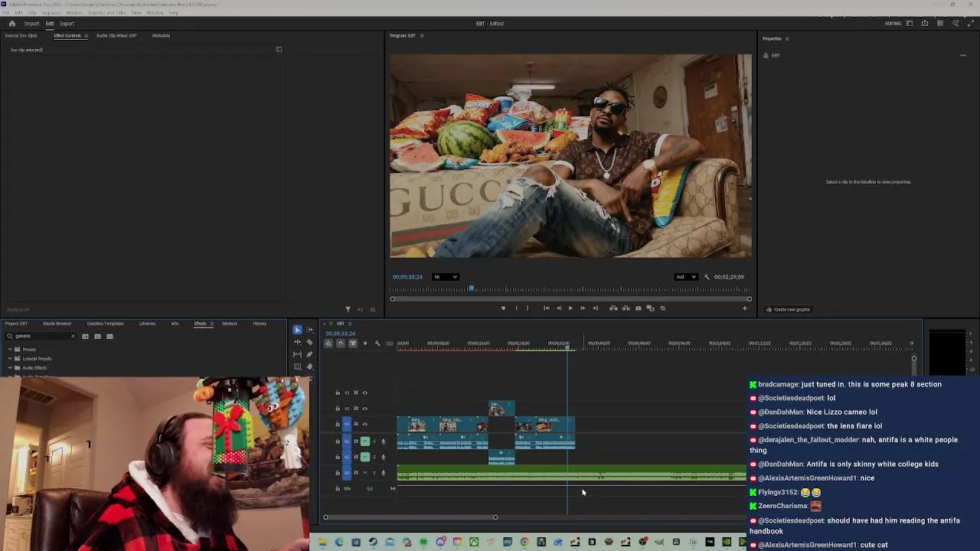
Task: Click the Lift button
Action: click(x=613, y=308)
